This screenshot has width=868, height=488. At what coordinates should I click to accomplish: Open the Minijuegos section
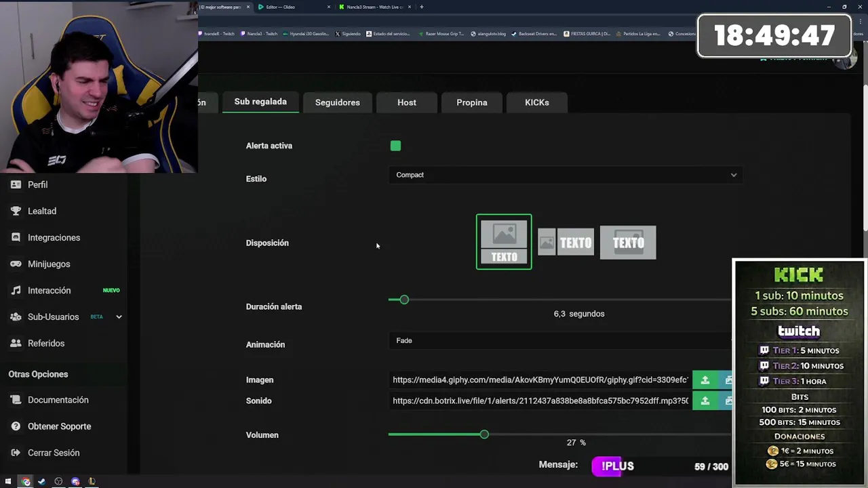tap(40, 264)
